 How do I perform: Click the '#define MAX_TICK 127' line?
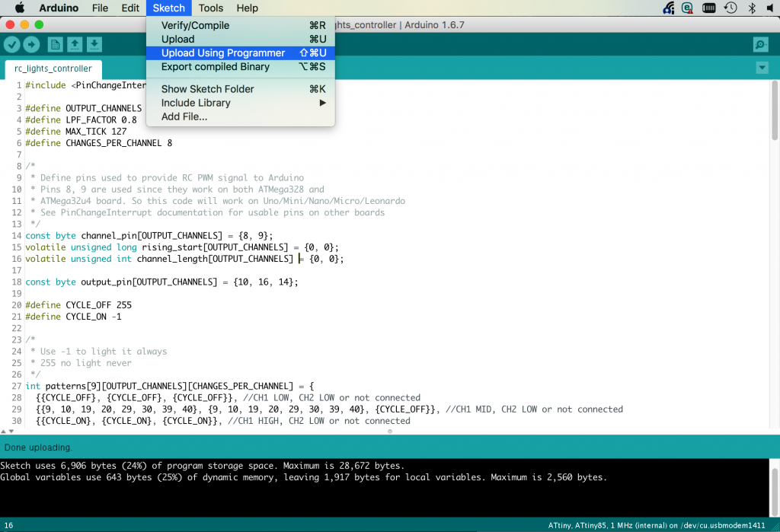tap(76, 132)
